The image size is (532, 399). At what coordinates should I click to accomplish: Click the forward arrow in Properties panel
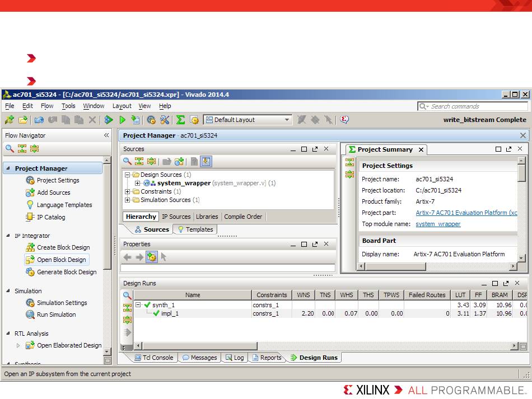(x=139, y=257)
